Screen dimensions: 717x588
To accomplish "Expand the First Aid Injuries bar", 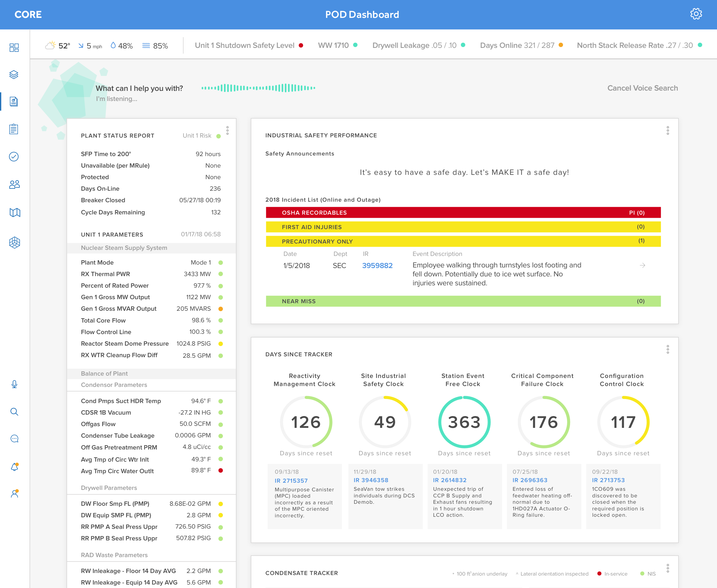I will click(x=463, y=227).
